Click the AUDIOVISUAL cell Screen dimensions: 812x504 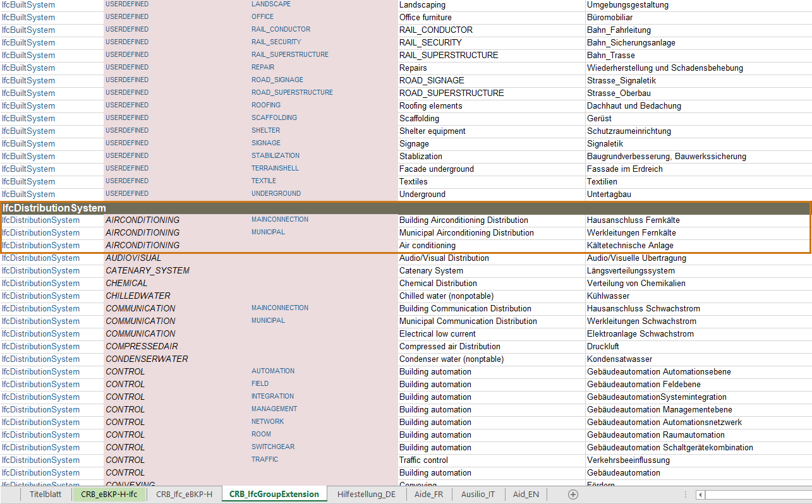(x=177, y=258)
